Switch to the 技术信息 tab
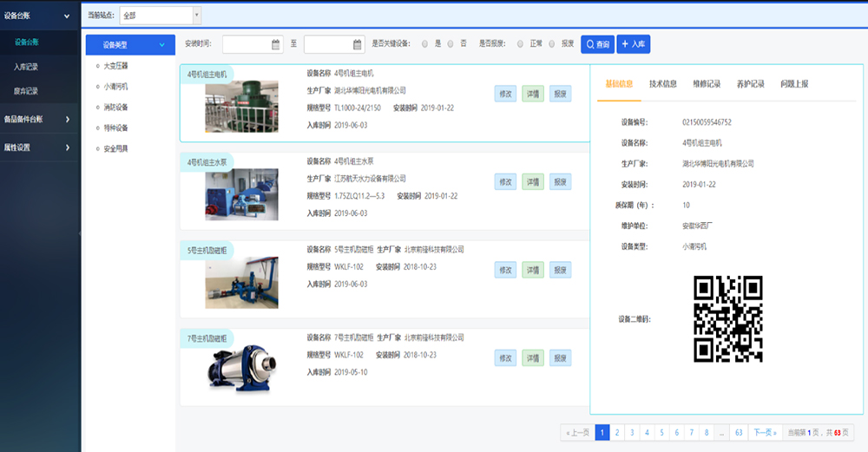This screenshot has height=452, width=868. [x=663, y=84]
